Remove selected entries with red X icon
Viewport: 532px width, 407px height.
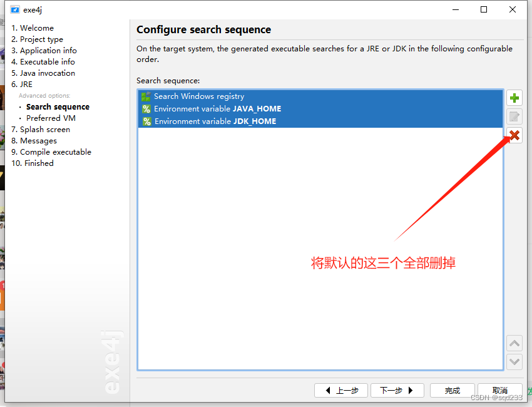514,135
